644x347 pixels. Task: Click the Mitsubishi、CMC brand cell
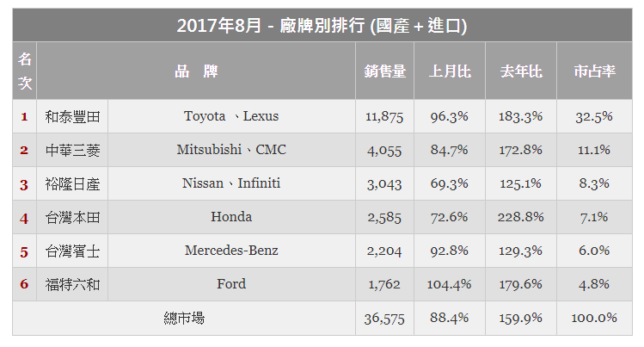(x=231, y=150)
